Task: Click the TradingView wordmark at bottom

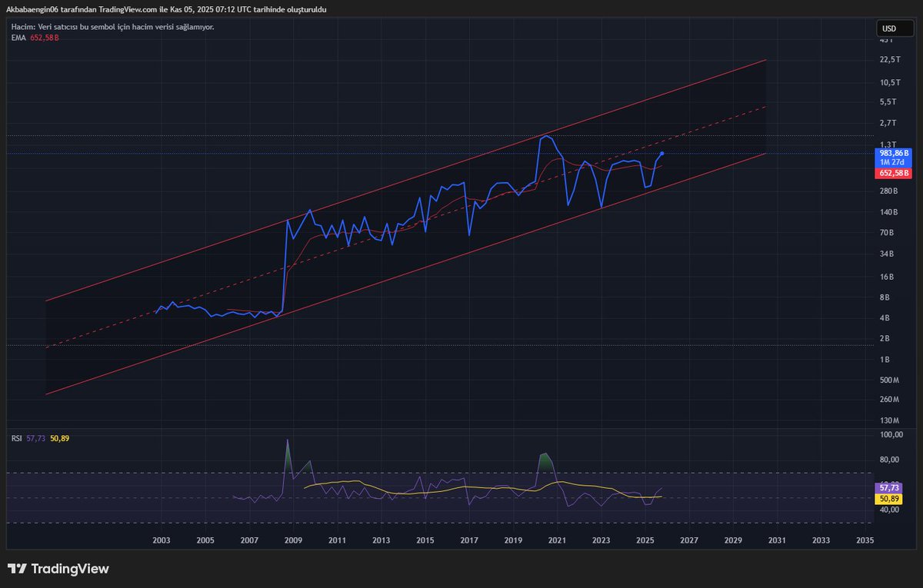Action: (69, 567)
